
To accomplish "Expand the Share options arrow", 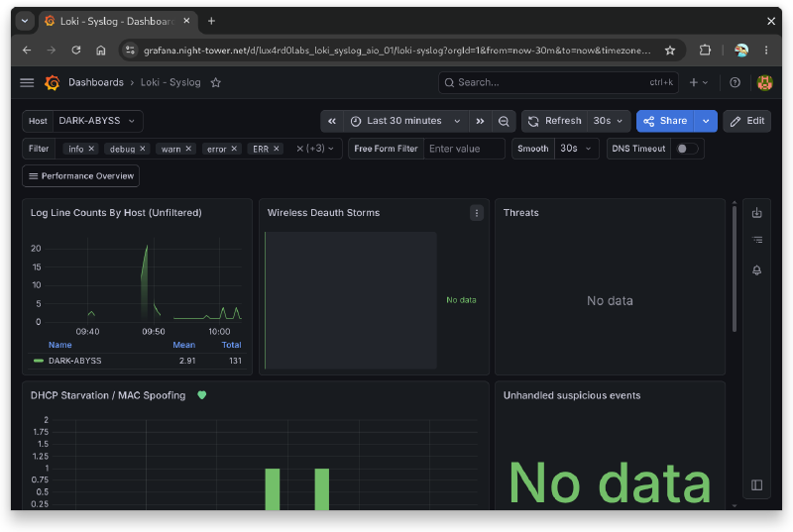I will click(706, 121).
